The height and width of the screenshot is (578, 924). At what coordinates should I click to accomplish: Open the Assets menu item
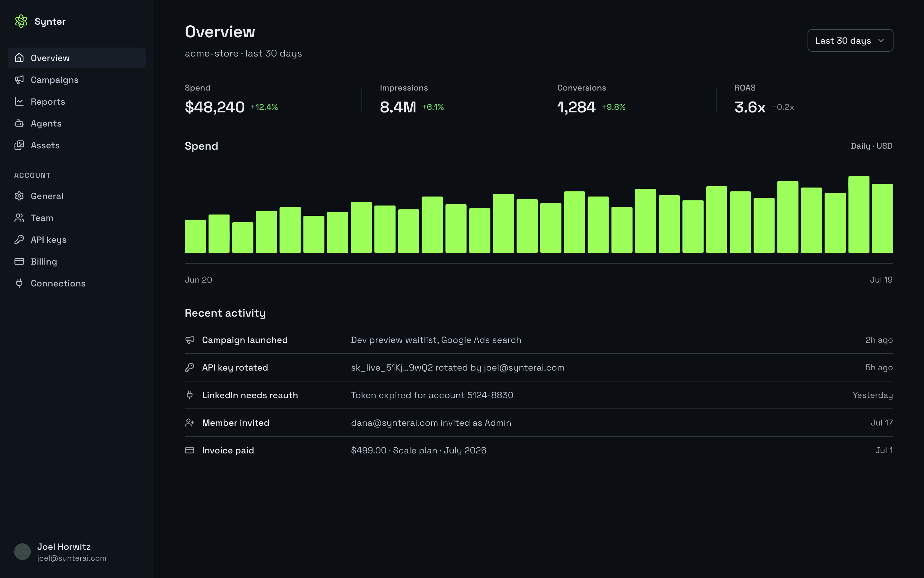click(77, 145)
